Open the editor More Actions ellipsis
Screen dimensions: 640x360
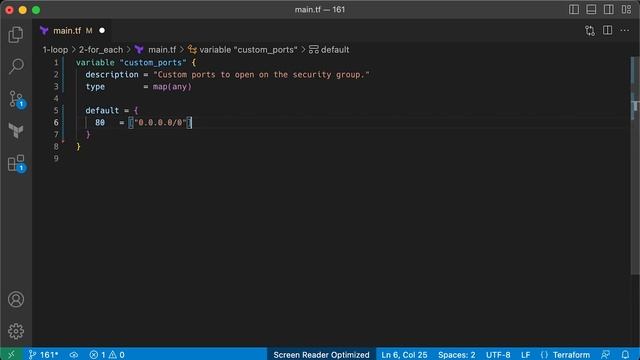[x=624, y=30]
